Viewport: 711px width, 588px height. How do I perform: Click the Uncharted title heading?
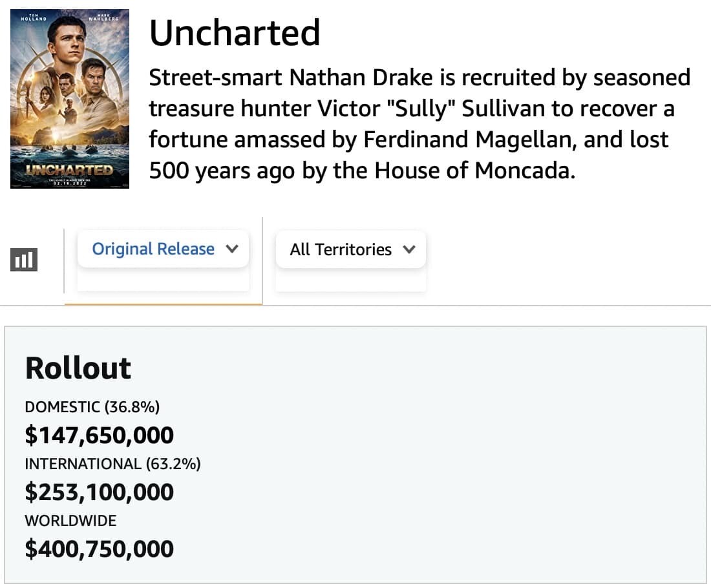(x=235, y=33)
